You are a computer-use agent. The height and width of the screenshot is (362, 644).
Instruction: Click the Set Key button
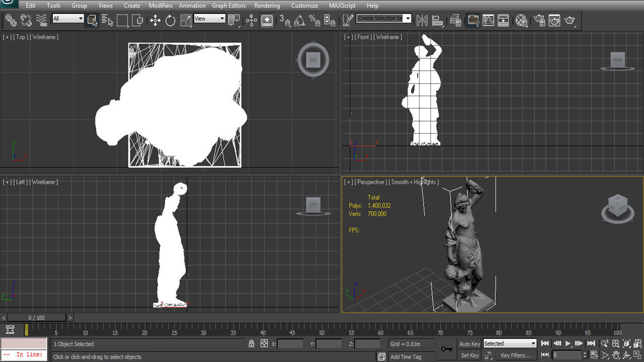point(470,355)
